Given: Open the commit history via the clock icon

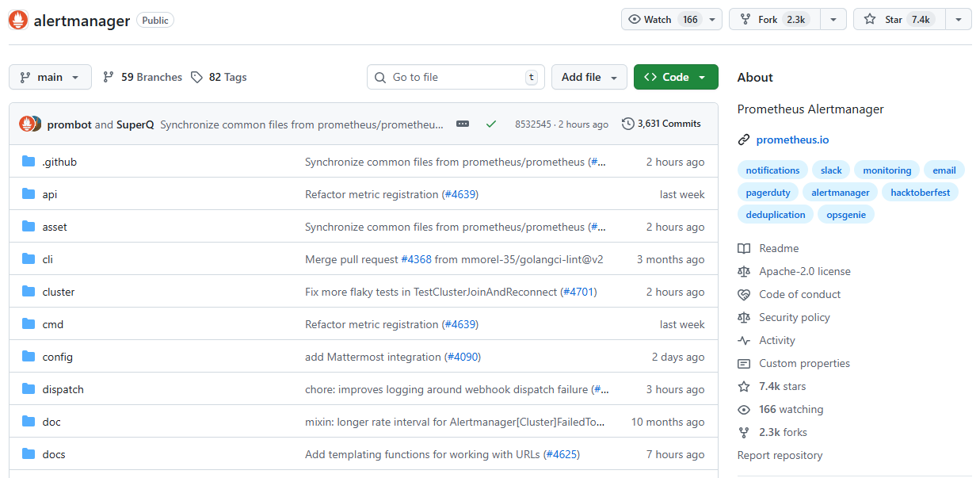Looking at the screenshot, I should coord(627,124).
